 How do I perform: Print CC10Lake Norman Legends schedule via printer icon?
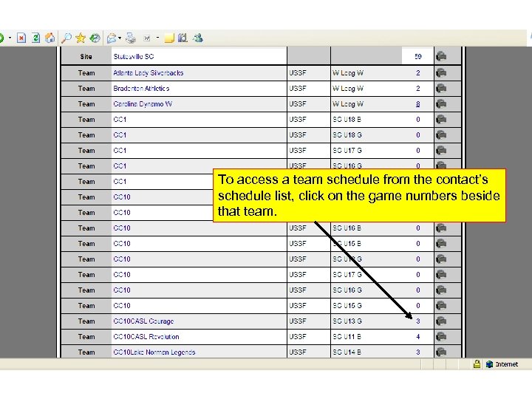441,352
